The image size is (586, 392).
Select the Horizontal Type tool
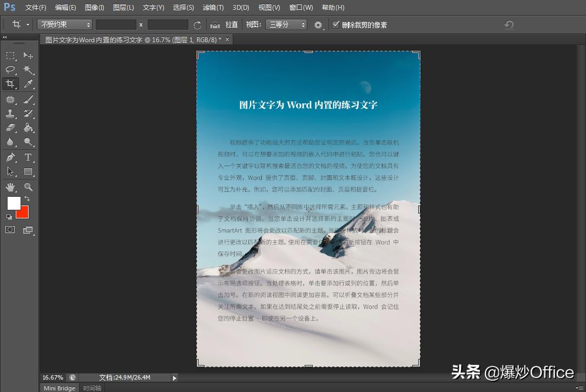[x=28, y=157]
